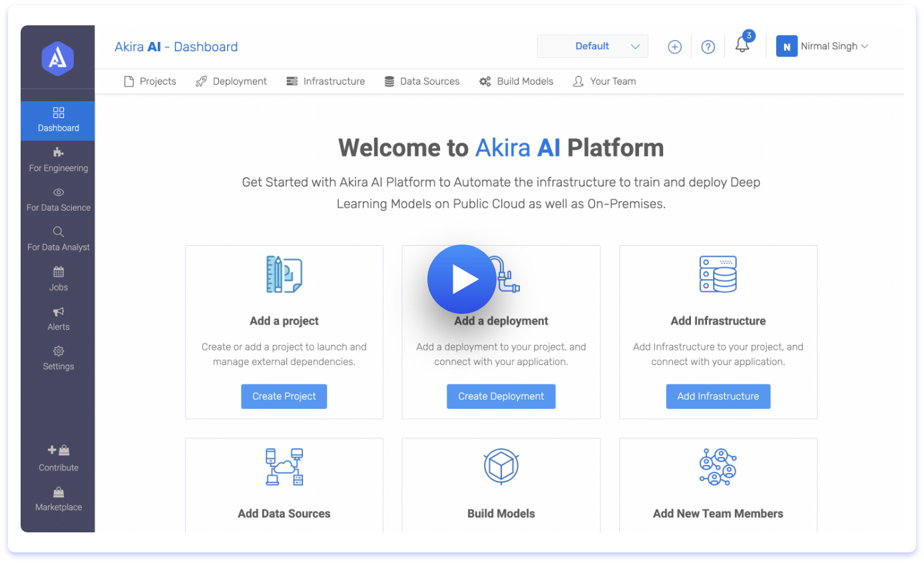
Task: Click the Akira AI - Dashboard title
Action: click(x=176, y=47)
